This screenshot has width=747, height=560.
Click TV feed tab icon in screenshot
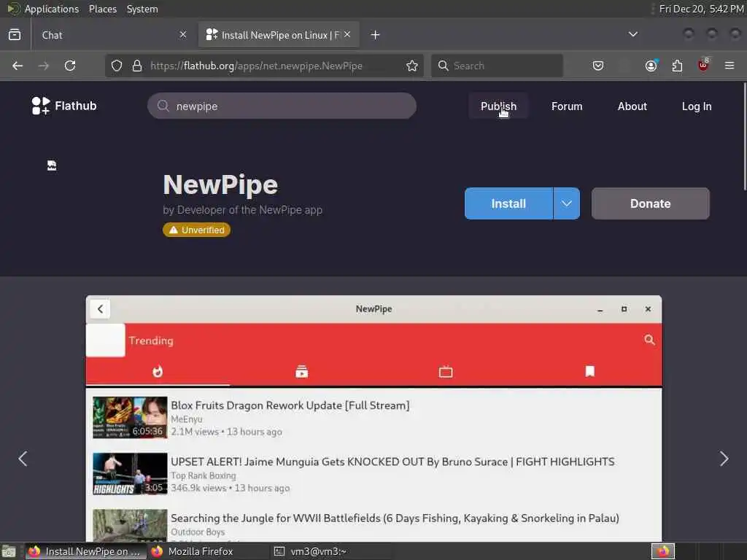pos(446,371)
